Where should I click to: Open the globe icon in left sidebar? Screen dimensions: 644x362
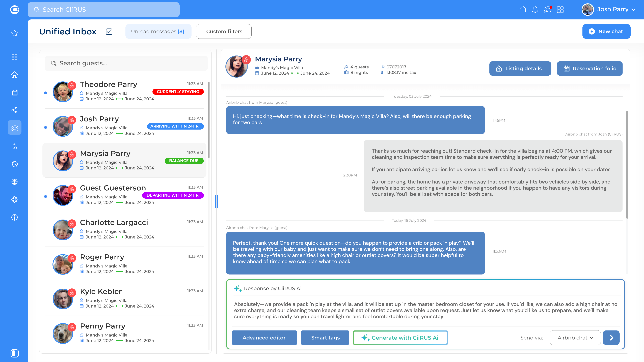pos(15,182)
